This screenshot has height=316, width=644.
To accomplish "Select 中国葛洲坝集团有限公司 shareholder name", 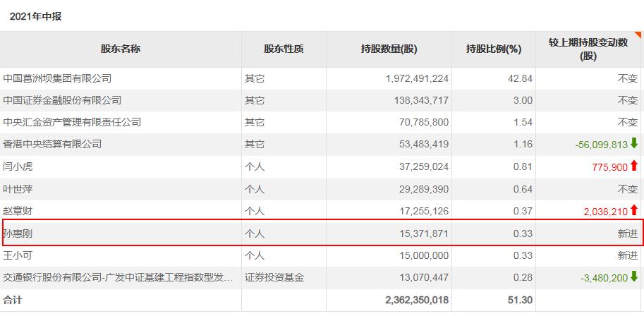I will pyautogui.click(x=57, y=78).
